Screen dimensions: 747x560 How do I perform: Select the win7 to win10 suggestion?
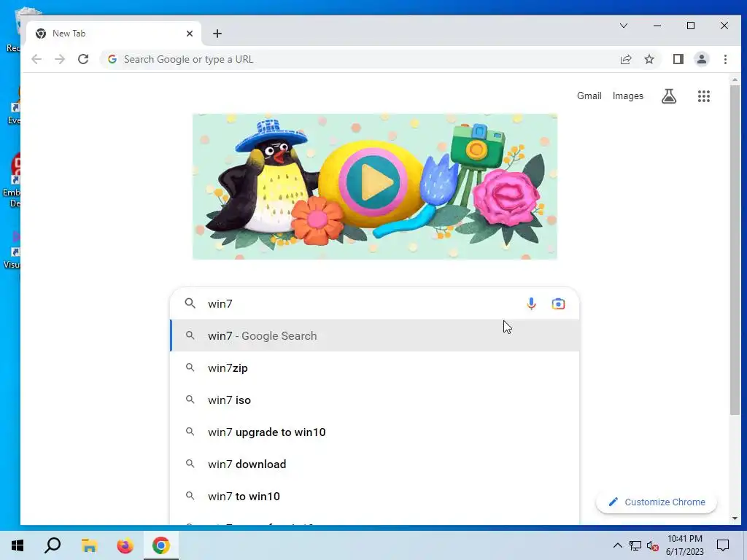tap(375, 496)
